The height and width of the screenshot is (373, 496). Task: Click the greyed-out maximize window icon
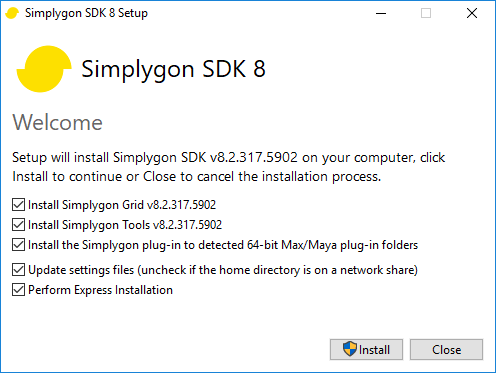click(x=426, y=13)
